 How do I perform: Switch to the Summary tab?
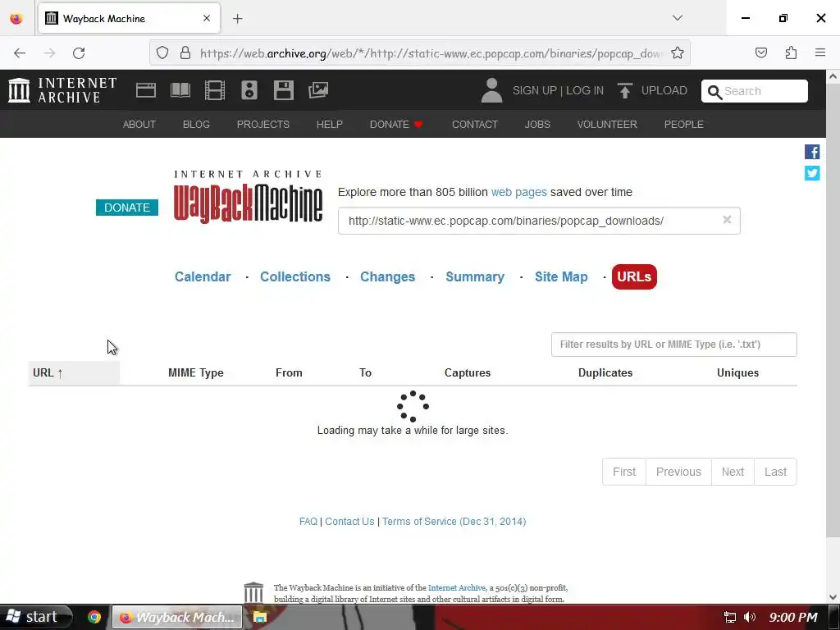(475, 276)
